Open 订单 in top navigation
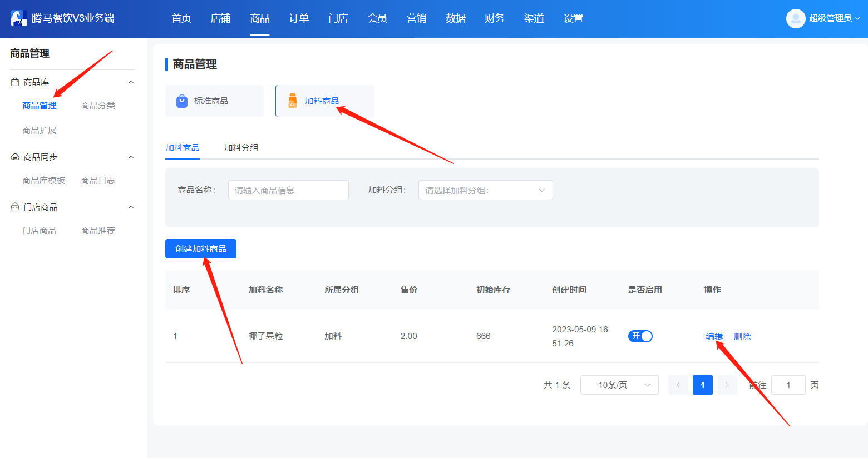The image size is (868, 458). (x=299, y=18)
